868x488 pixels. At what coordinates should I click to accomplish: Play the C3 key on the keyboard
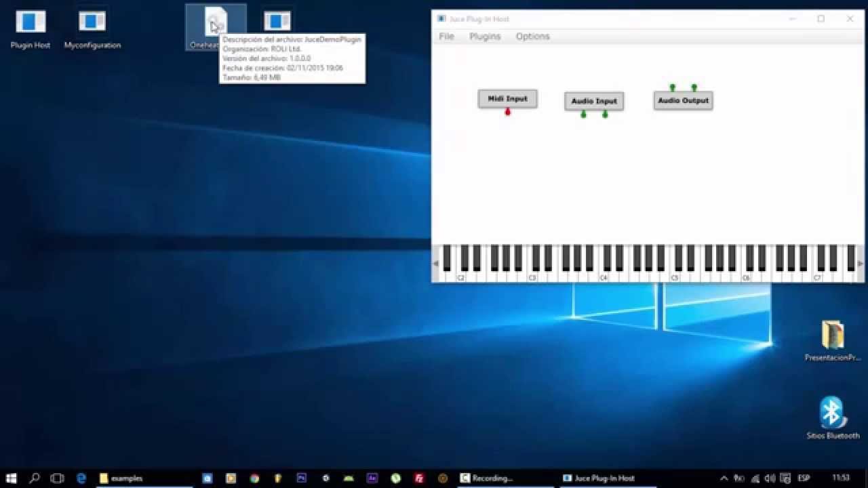click(532, 277)
